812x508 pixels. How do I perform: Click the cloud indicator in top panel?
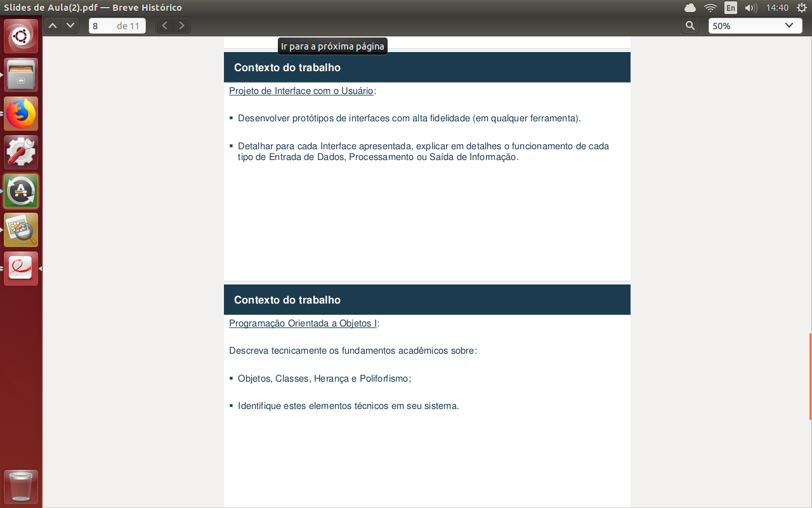point(690,8)
